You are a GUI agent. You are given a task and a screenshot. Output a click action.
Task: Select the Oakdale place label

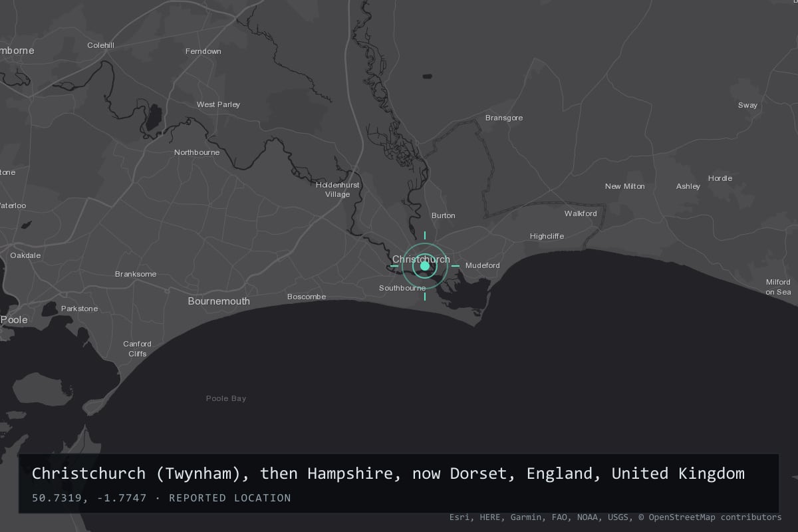pyautogui.click(x=25, y=255)
